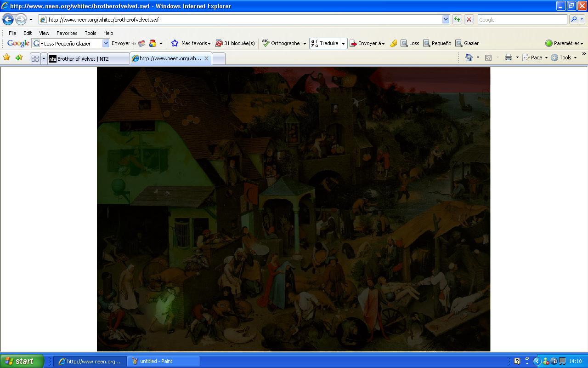
Task: Open the View menu
Action: pyautogui.click(x=44, y=33)
